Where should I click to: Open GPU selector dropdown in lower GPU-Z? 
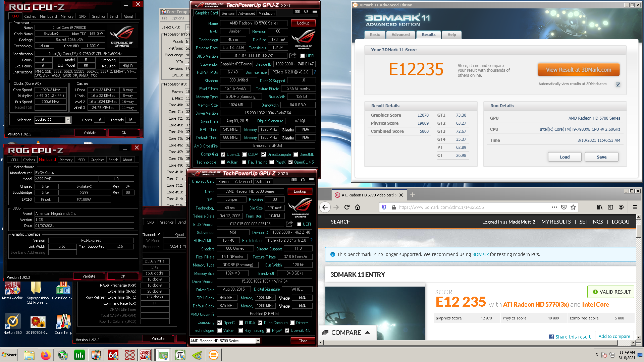point(258,341)
